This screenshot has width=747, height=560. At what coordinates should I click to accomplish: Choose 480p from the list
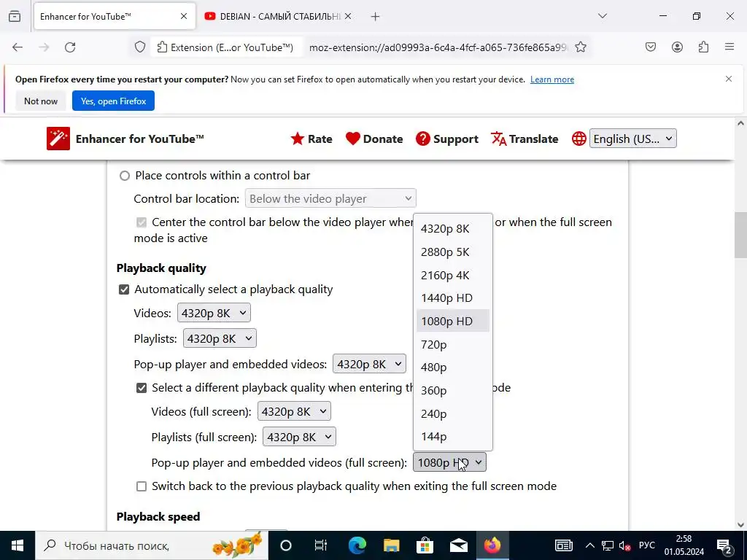click(x=452, y=367)
